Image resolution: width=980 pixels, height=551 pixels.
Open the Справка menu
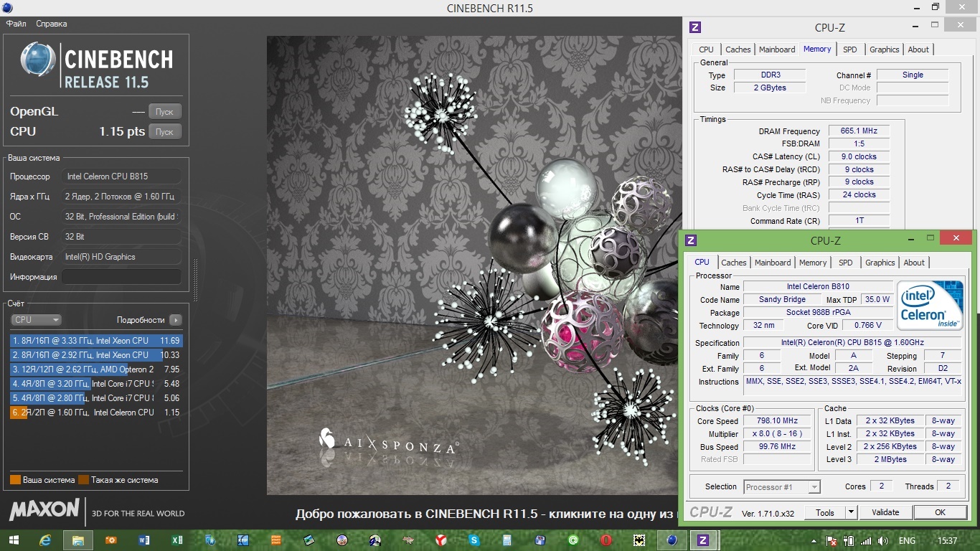(x=52, y=24)
